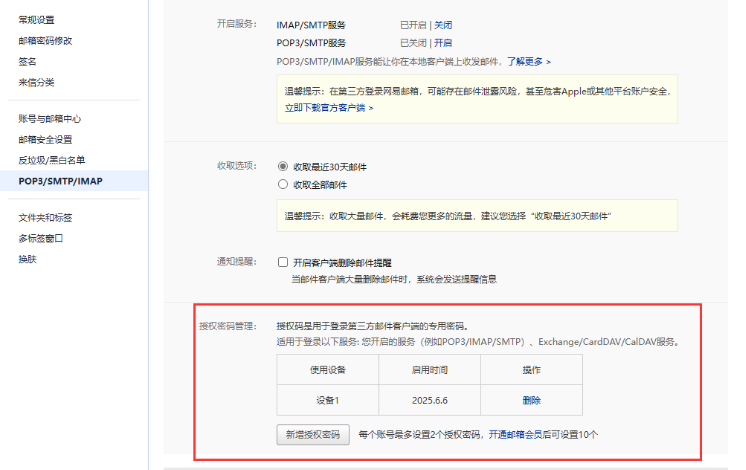Open the 签名 settings page
Screen dimensions: 746x470
click(27, 61)
